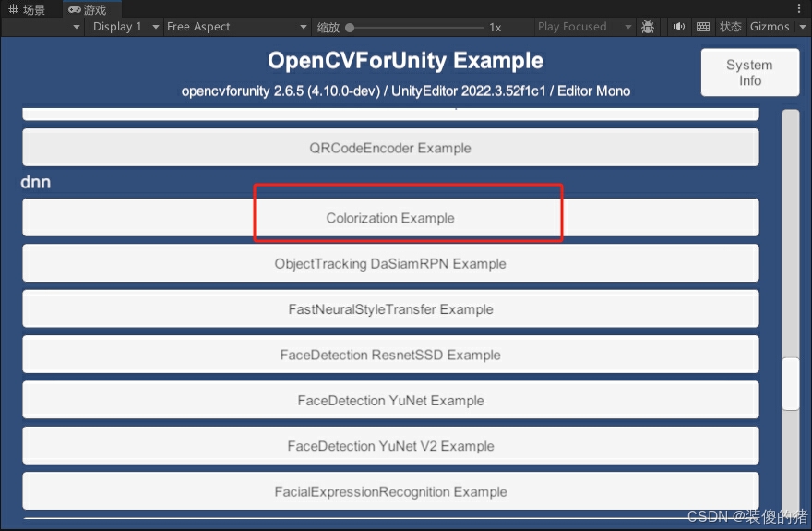Image resolution: width=812 pixels, height=531 pixels.
Task: Click the System Info button
Action: (x=750, y=73)
